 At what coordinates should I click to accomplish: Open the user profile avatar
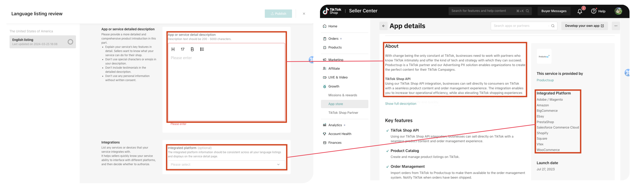[x=618, y=11]
